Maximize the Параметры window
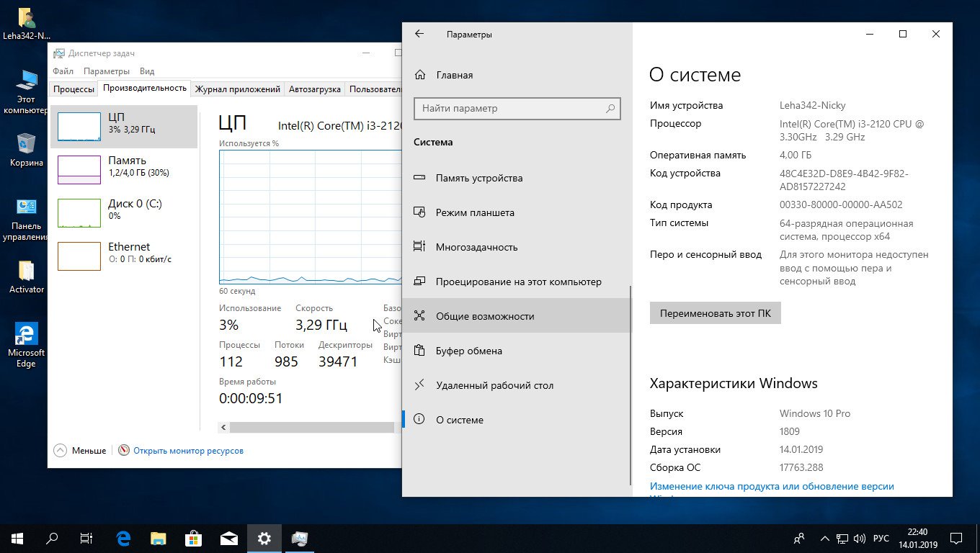 [903, 34]
